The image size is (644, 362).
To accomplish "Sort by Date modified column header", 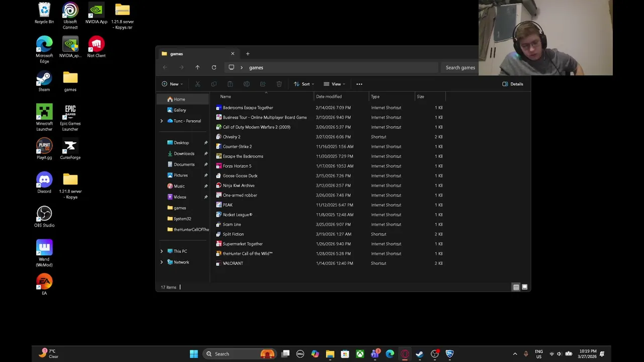I will [341, 97].
